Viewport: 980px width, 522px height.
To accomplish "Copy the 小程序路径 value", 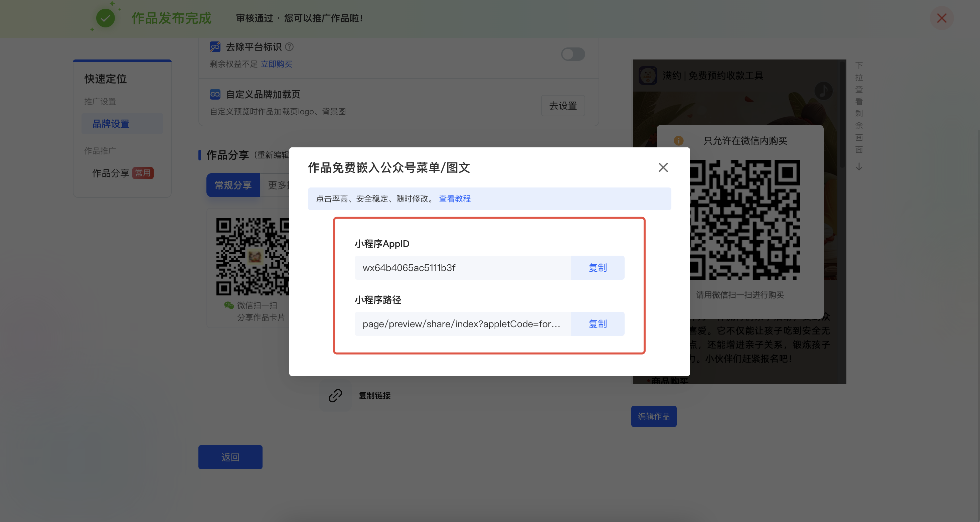I will [597, 324].
